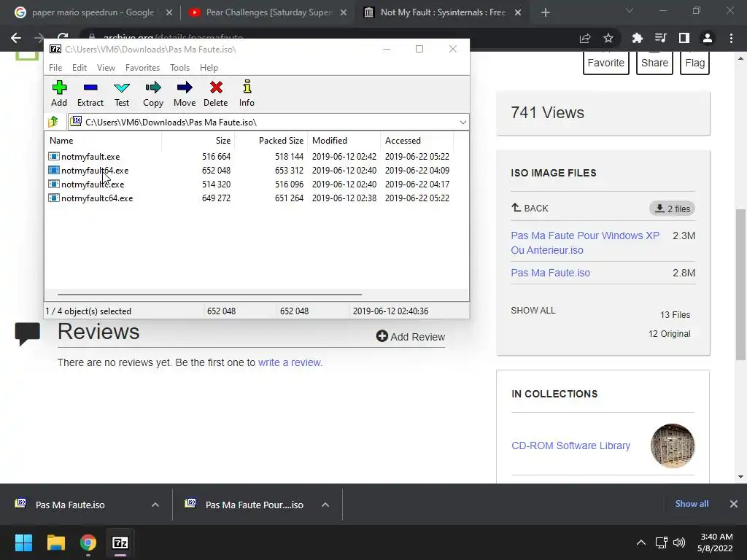Bookmark this page with the star icon
The image size is (747, 560).
tap(608, 38)
